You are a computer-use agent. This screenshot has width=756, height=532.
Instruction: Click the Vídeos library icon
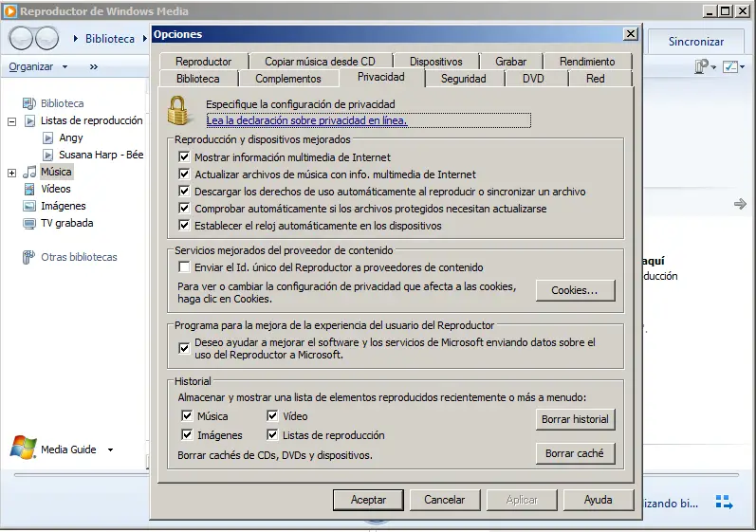pyautogui.click(x=29, y=189)
